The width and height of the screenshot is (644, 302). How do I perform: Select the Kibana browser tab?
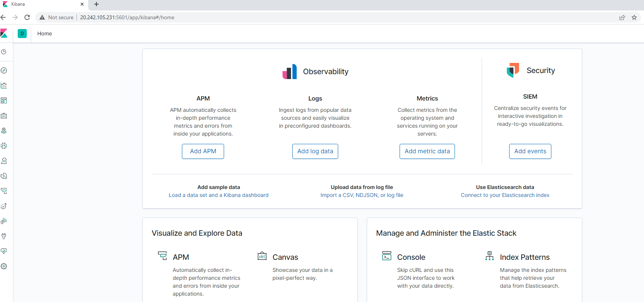click(x=44, y=5)
